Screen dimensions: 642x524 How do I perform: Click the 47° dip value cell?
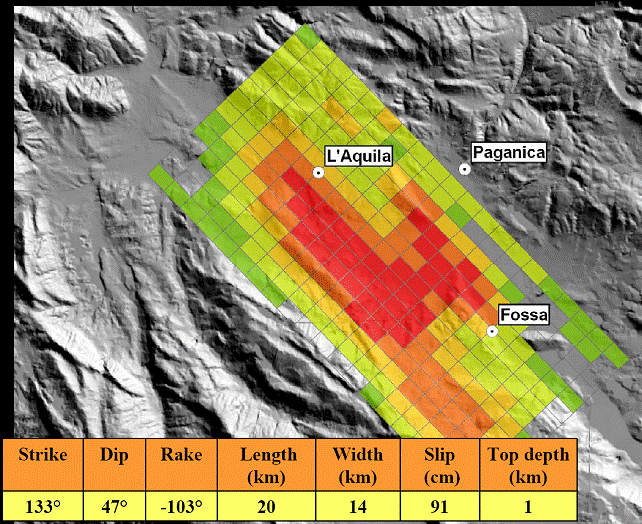[x=115, y=506]
